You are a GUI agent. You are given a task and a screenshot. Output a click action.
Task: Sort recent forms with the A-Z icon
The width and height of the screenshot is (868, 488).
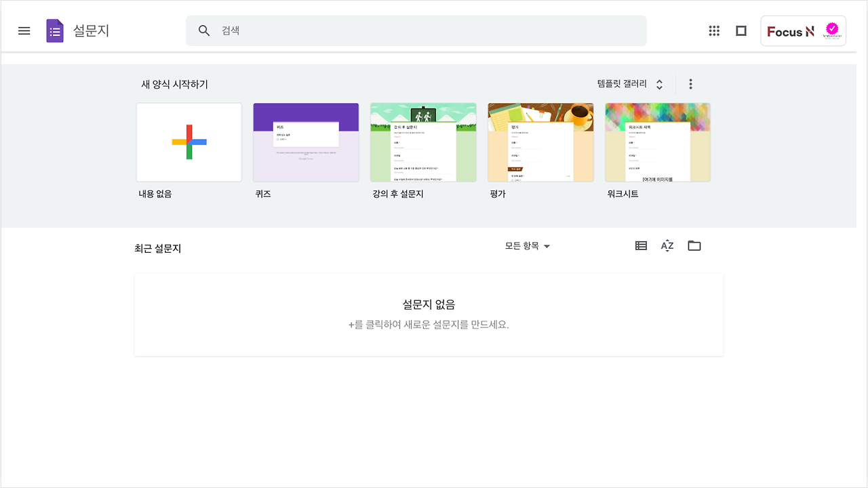pos(667,245)
